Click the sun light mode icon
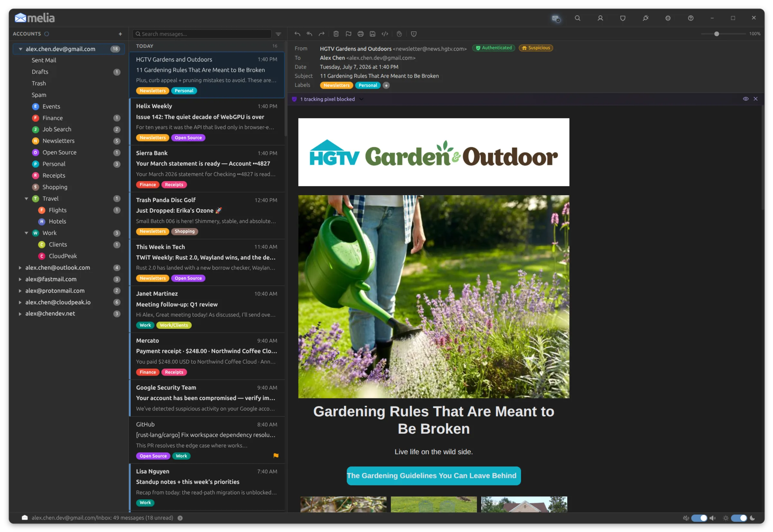This screenshot has height=532, width=773. point(726,518)
